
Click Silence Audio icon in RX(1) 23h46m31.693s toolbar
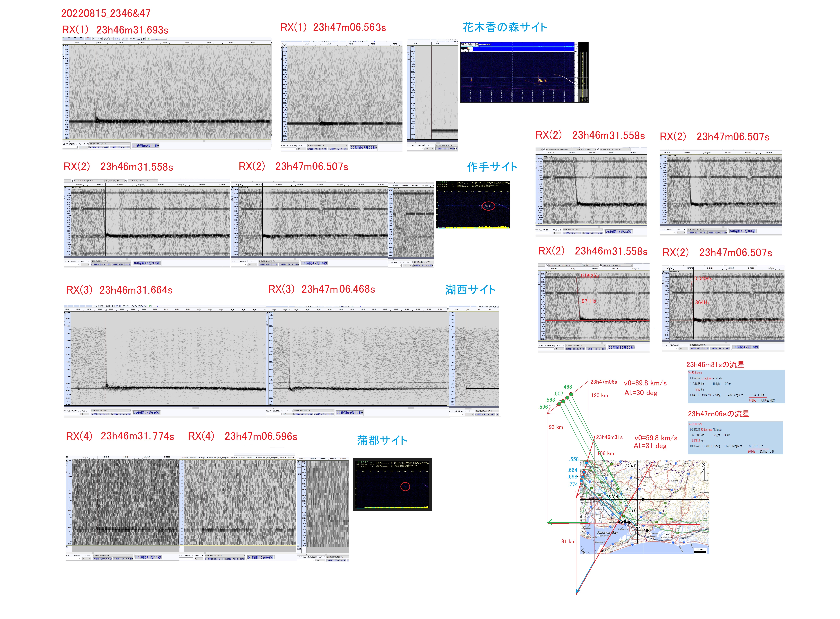[x=118, y=39]
